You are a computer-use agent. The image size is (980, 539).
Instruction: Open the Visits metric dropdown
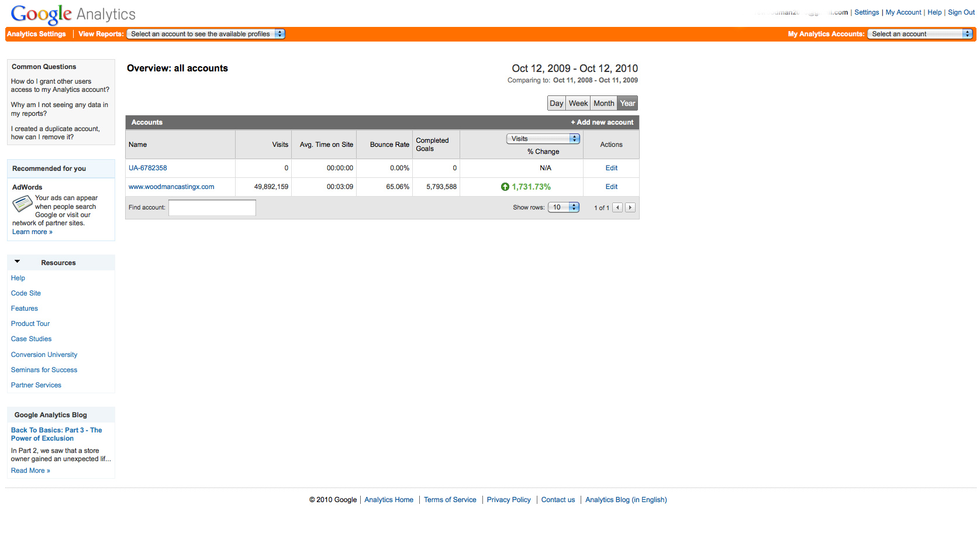[543, 139]
